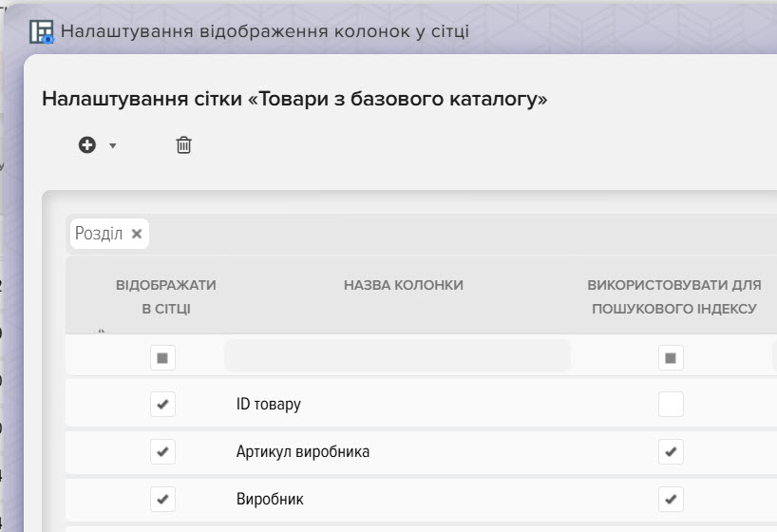Remove the Розділ grouping chip
This screenshot has width=777, height=532.
click(137, 234)
